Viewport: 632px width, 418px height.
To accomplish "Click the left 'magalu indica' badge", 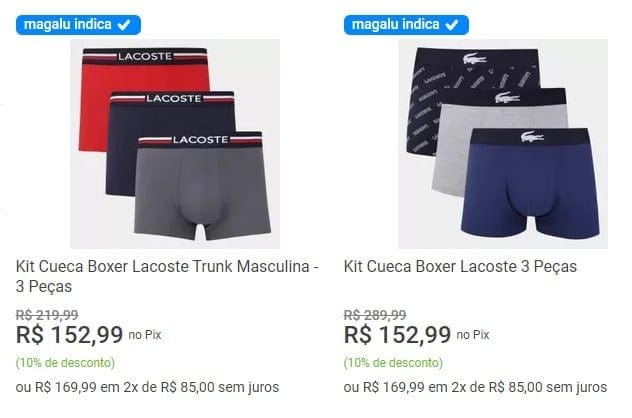I will (x=78, y=25).
